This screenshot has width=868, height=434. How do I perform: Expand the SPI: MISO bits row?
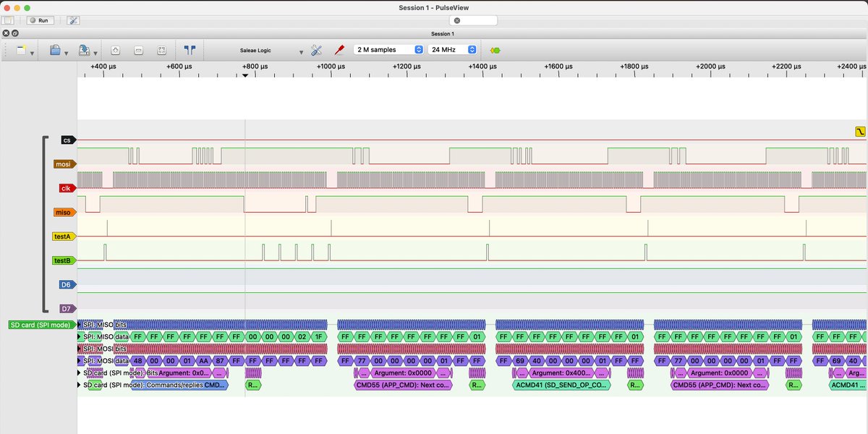(x=80, y=325)
